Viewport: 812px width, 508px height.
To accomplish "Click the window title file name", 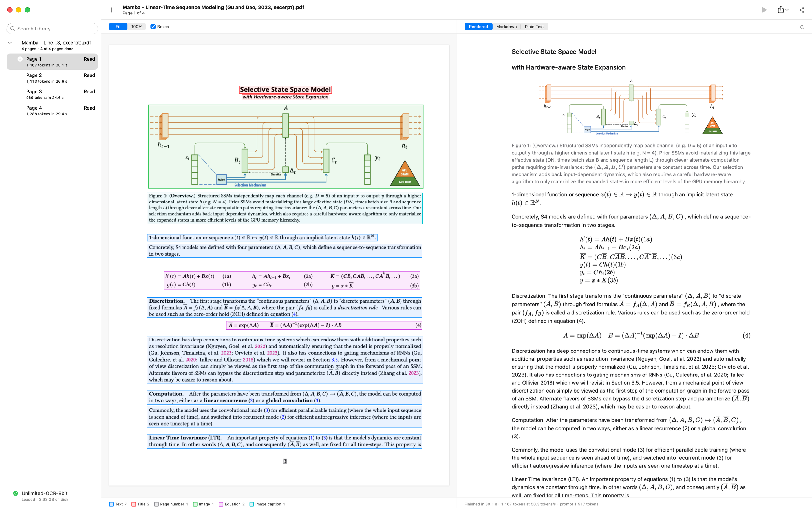I will (213, 7).
